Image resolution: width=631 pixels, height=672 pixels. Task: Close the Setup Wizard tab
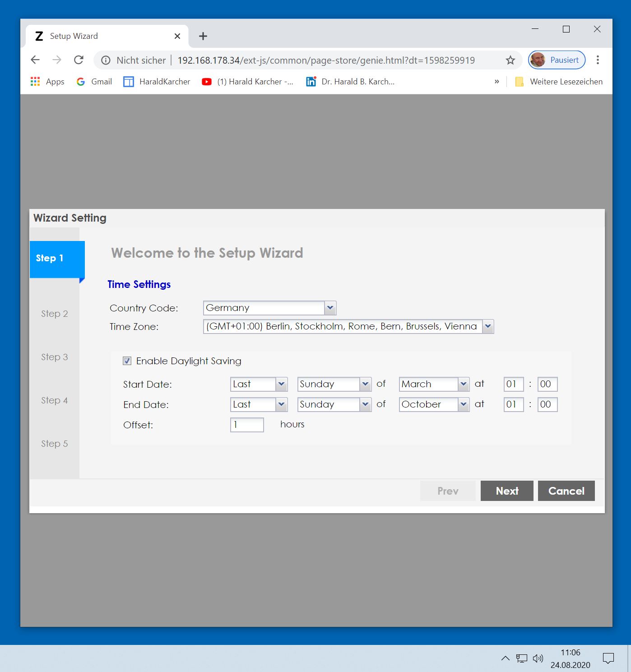click(177, 36)
